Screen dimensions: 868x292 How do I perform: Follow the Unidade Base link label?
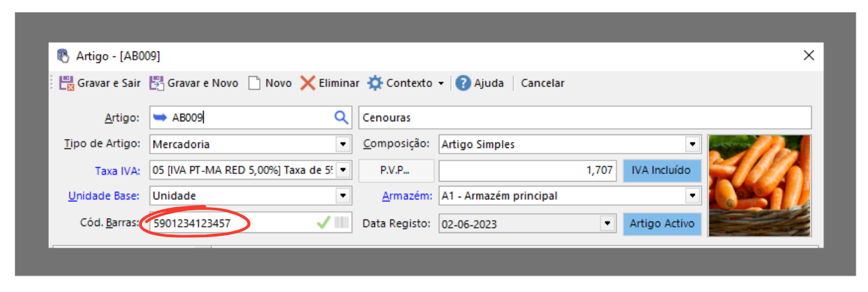point(104,196)
